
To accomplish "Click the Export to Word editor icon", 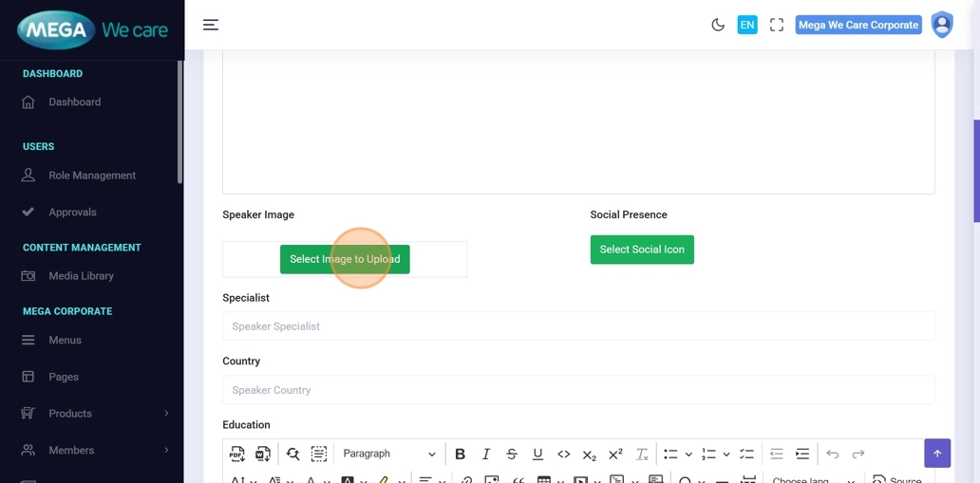I will [263, 455].
